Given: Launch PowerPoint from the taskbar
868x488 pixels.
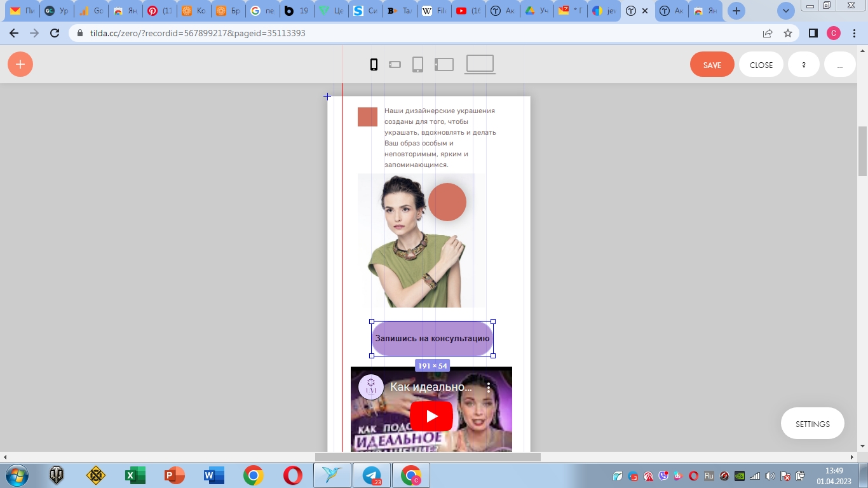Looking at the screenshot, I should click(x=174, y=475).
